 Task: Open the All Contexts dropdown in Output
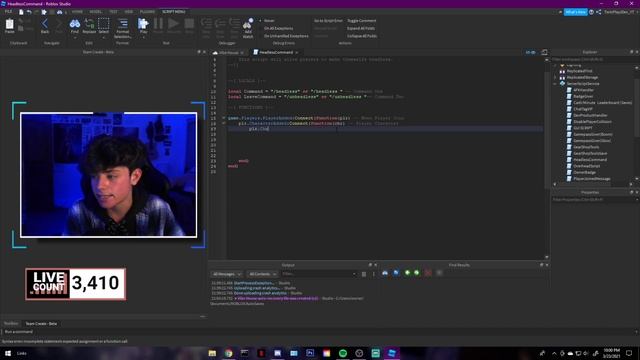point(262,274)
